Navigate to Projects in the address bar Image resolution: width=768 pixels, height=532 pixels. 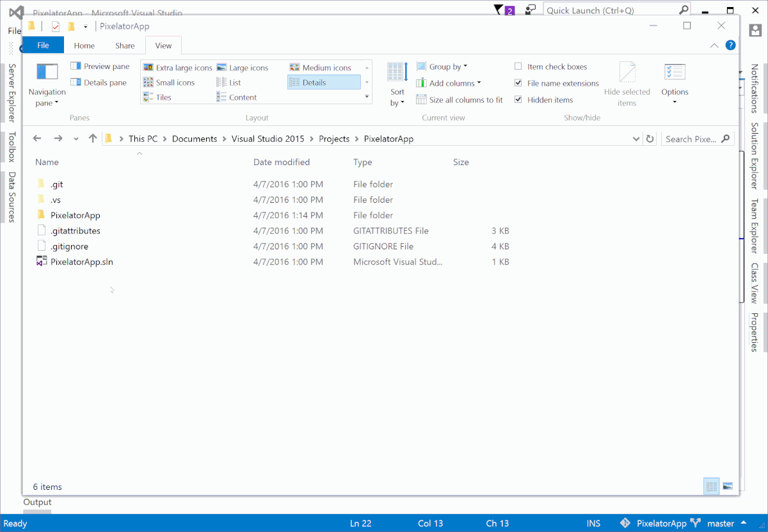point(334,139)
